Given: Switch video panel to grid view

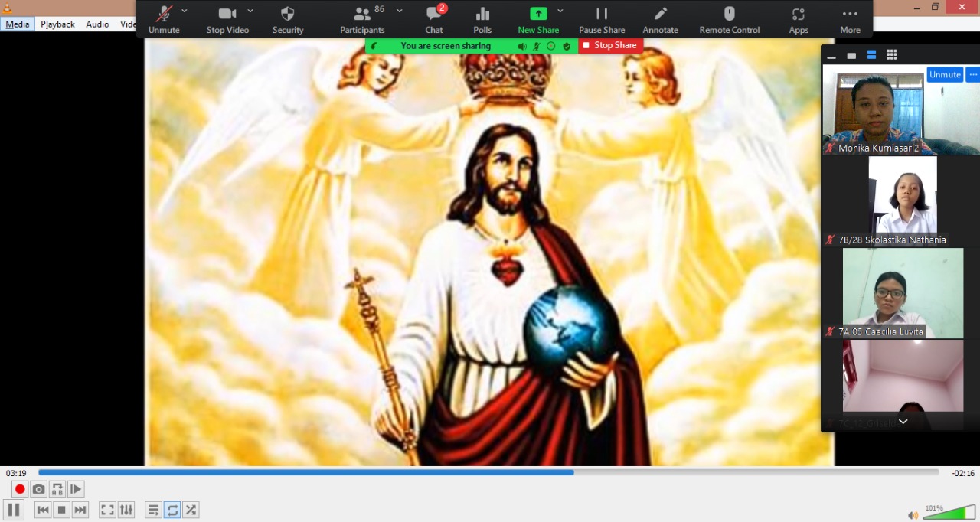Looking at the screenshot, I should [891, 55].
